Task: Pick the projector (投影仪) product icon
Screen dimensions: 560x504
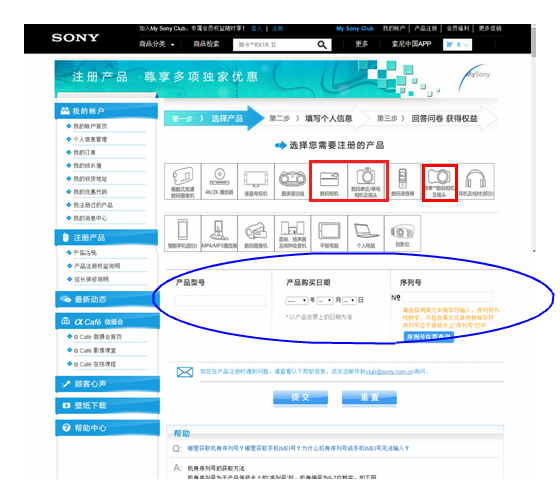Action: click(402, 233)
